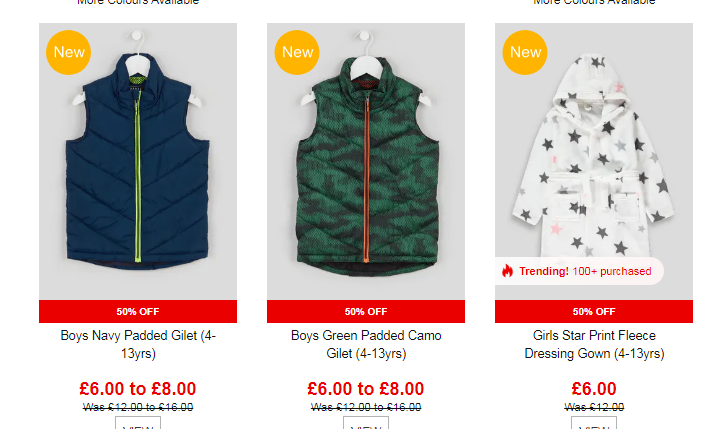Click the New badge on camo gilet

pos(297,52)
